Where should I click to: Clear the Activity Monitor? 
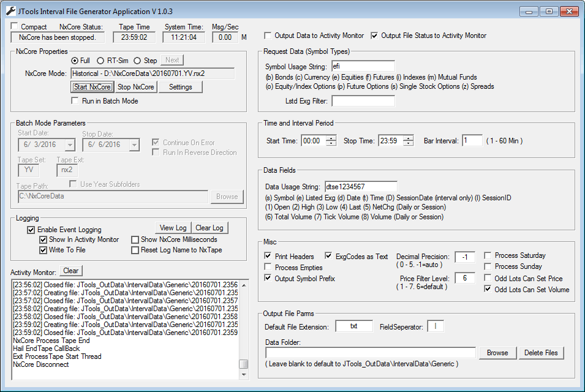[x=71, y=271]
